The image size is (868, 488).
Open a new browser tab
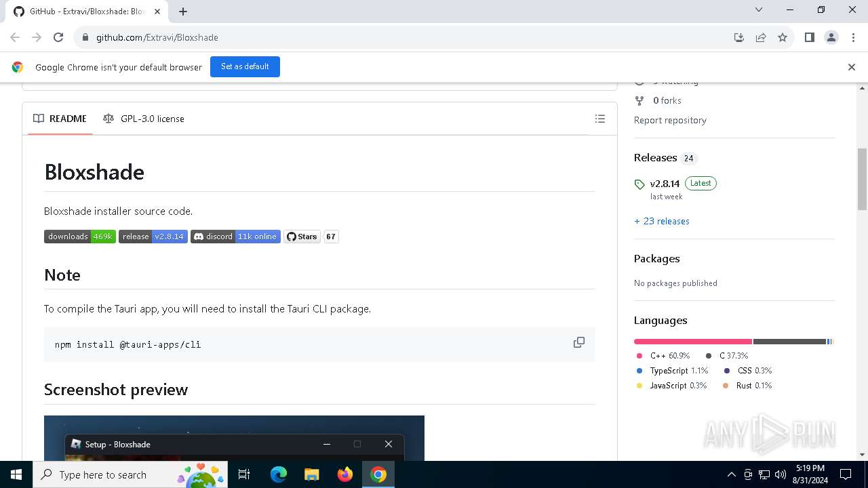[183, 12]
